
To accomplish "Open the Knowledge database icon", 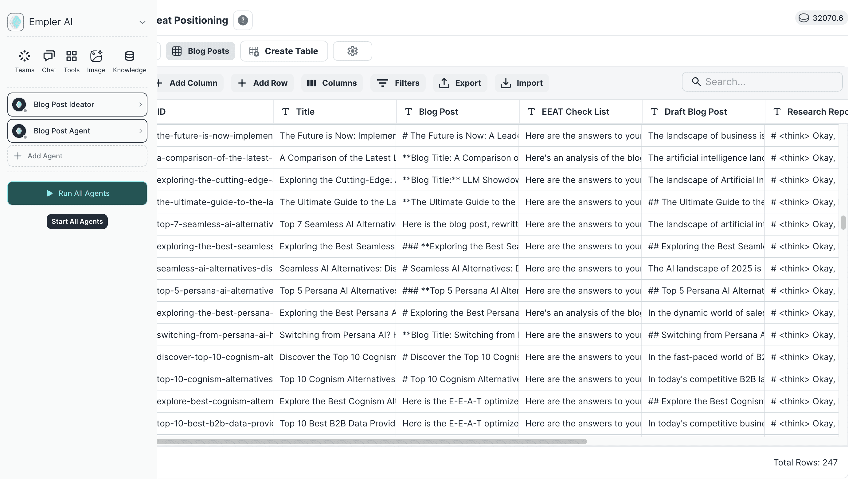I will pyautogui.click(x=129, y=56).
